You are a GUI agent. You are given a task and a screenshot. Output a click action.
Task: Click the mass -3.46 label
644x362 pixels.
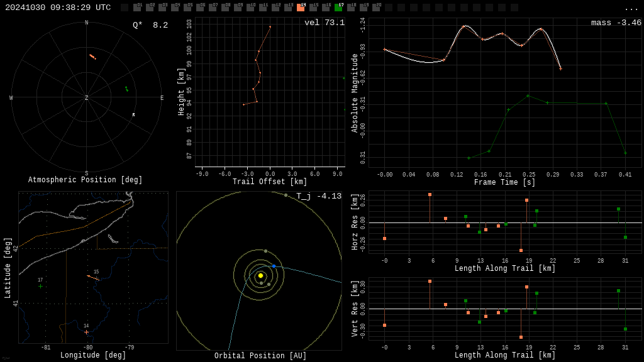pos(616,23)
